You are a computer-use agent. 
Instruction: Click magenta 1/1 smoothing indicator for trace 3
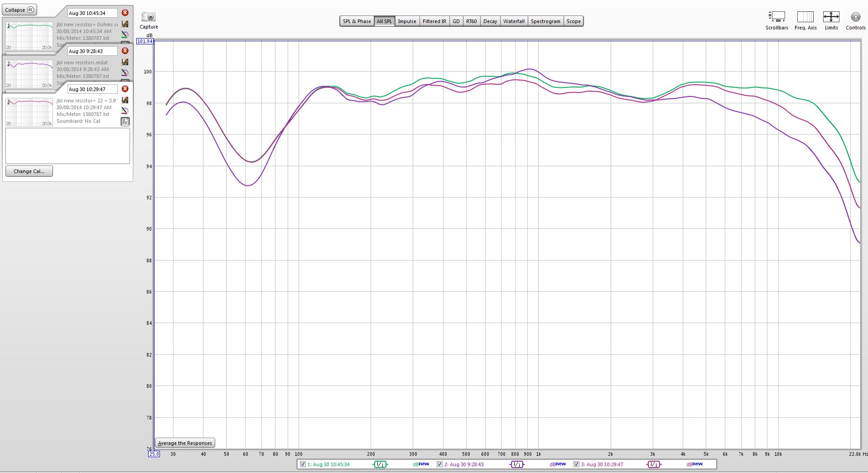[x=653, y=464]
